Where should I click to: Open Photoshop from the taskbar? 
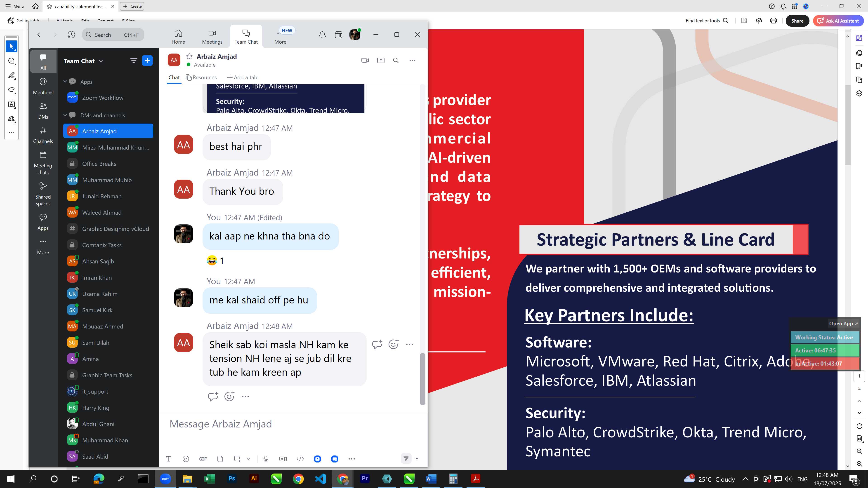[x=232, y=479]
